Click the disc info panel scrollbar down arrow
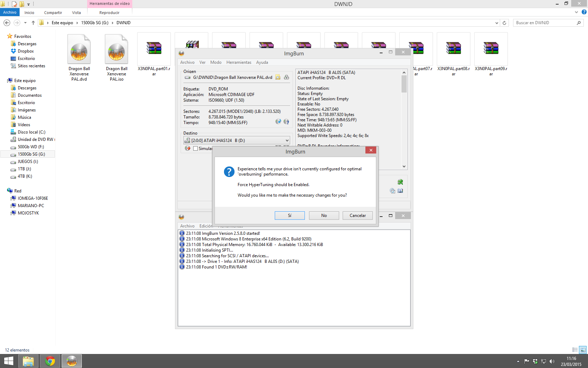The image size is (588, 368). coord(404,166)
